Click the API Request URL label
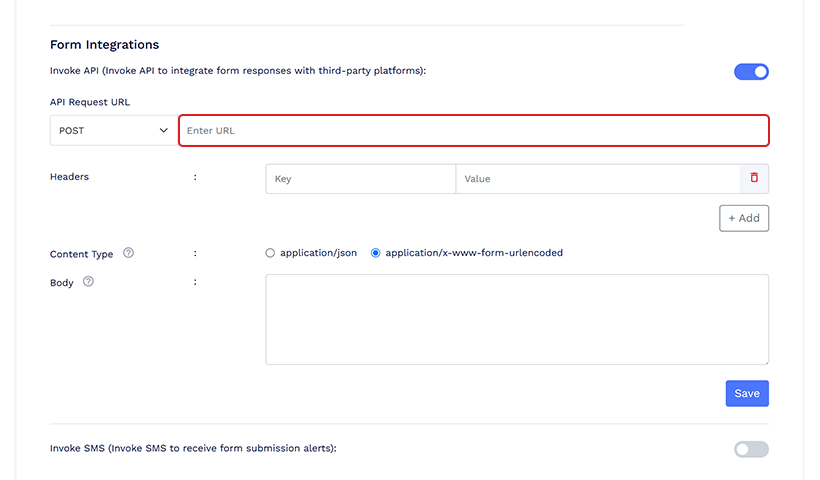This screenshot has height=480, width=820. point(90,102)
